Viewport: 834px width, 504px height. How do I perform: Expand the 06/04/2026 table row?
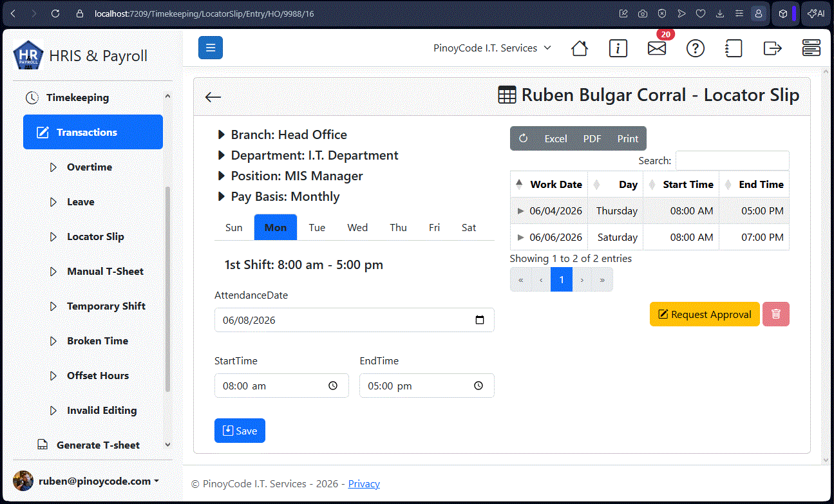(x=521, y=210)
